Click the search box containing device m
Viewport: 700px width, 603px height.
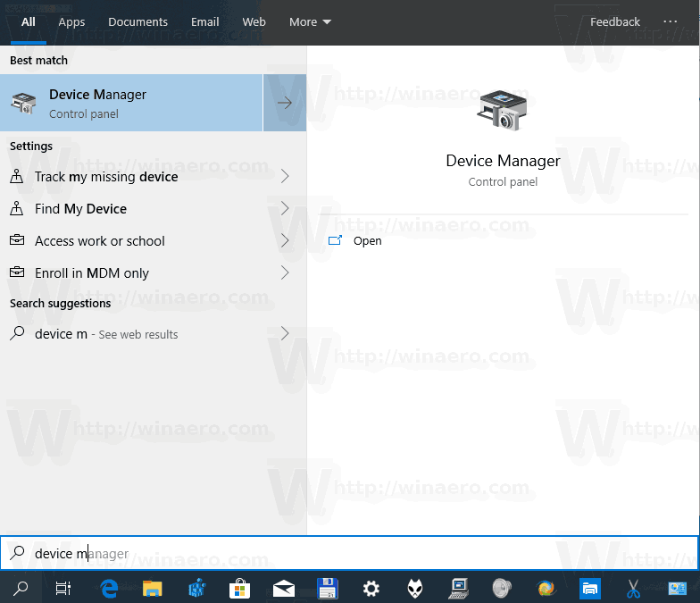click(350, 553)
